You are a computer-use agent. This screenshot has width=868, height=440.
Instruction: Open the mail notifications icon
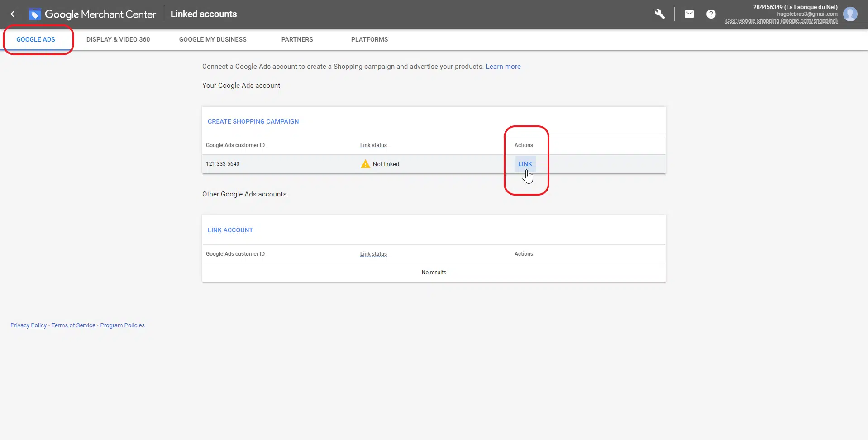pos(689,14)
